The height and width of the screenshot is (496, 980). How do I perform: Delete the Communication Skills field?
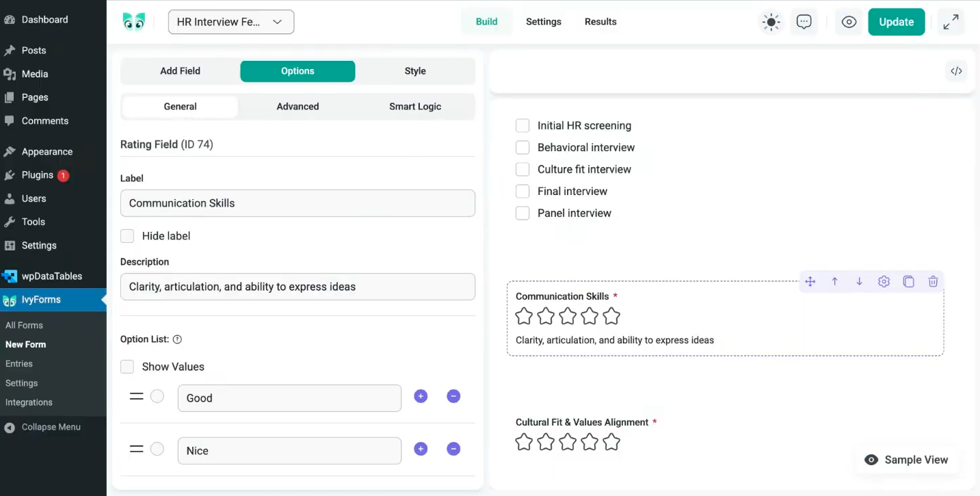(933, 281)
